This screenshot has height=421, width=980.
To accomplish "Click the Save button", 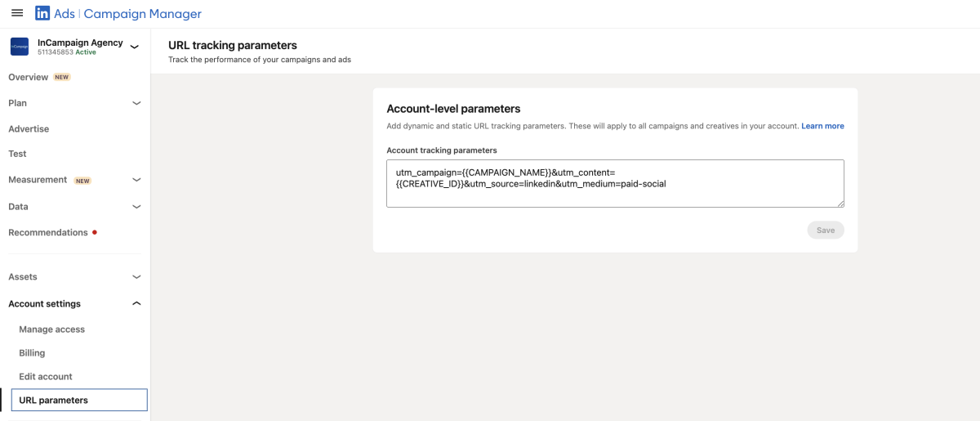I will pyautogui.click(x=826, y=231).
